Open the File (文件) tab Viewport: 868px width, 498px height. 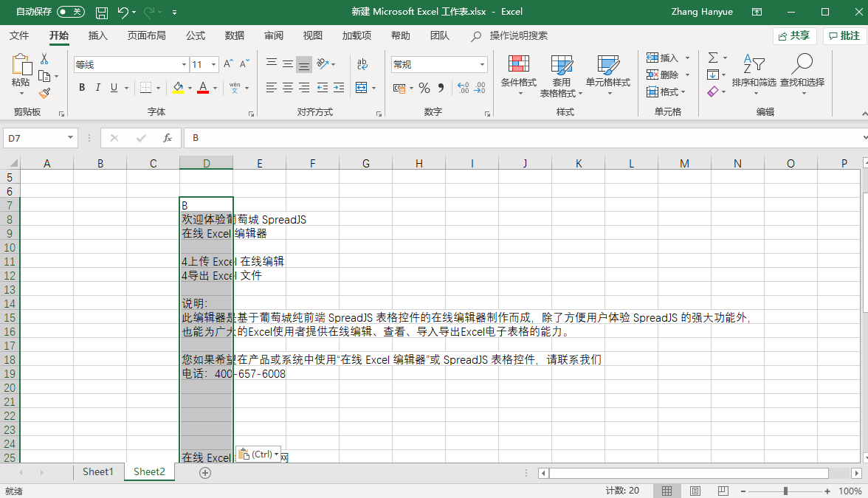[19, 35]
